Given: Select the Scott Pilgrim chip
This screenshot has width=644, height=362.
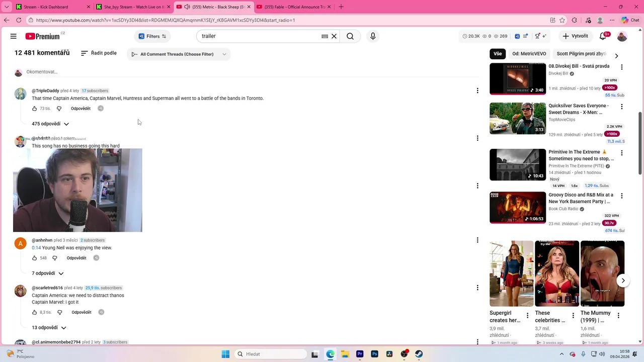Looking at the screenshot, I should (581, 54).
